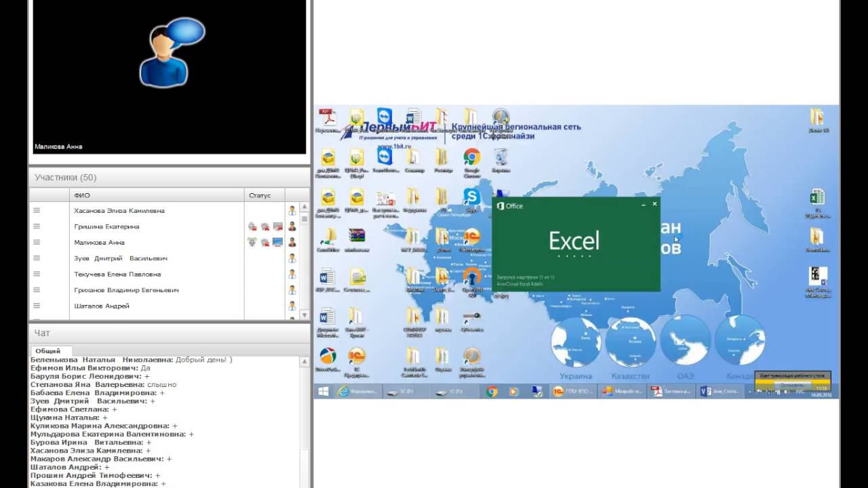Open TeamViewer shortcut in second desktop row
Image resolution: width=868 pixels, height=488 pixels.
click(384, 161)
